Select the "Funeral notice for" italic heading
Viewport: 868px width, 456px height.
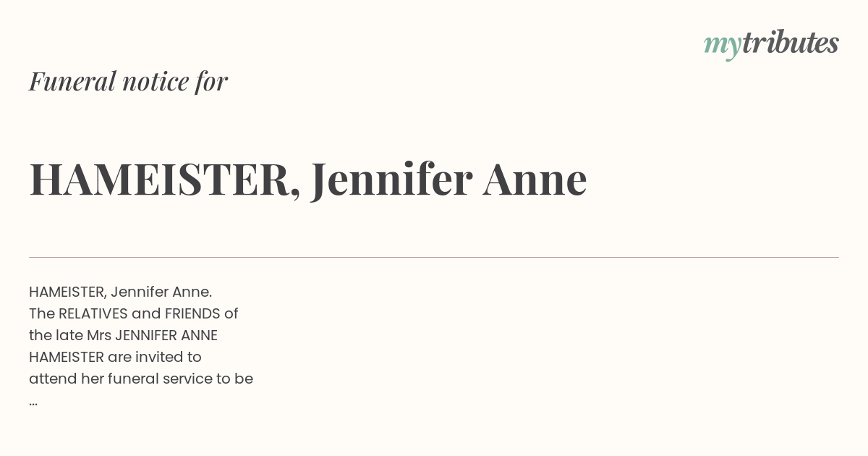tap(128, 81)
